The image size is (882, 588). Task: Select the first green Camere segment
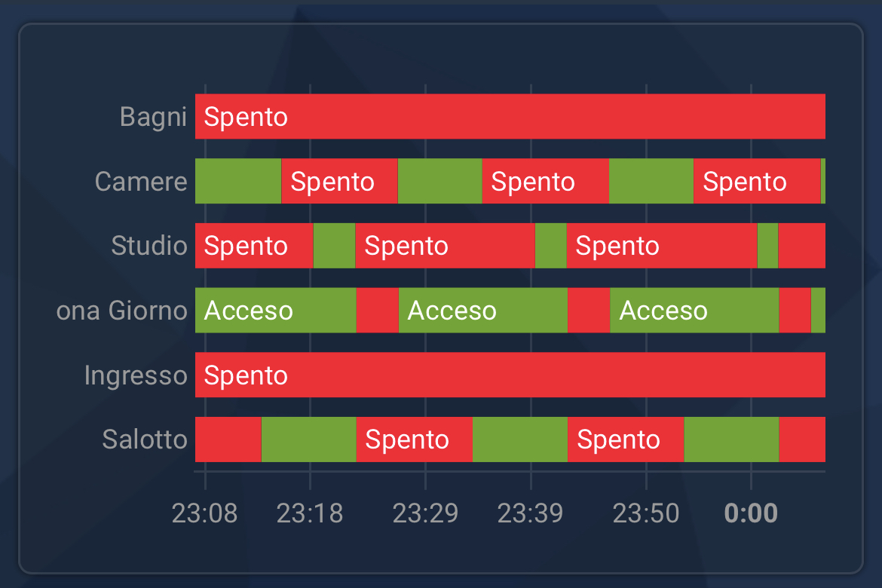pos(238,181)
